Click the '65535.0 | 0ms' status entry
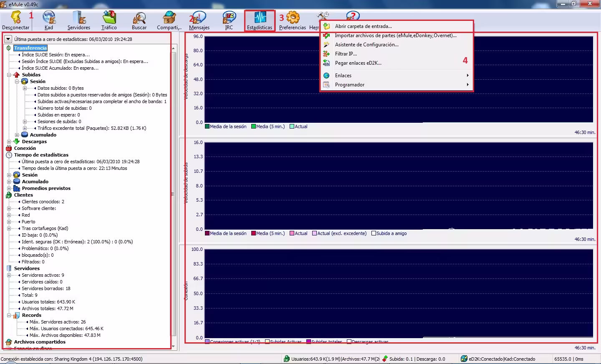The height and width of the screenshot is (364, 601). coord(569,359)
